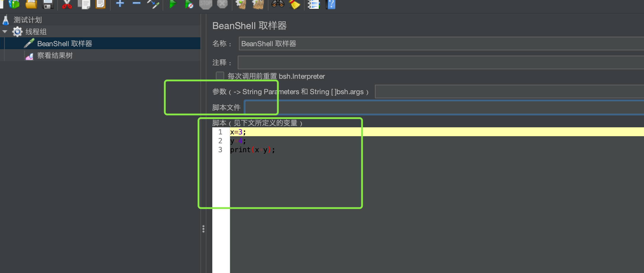
Task: Click the 参数 parameters input field
Action: pos(509,91)
